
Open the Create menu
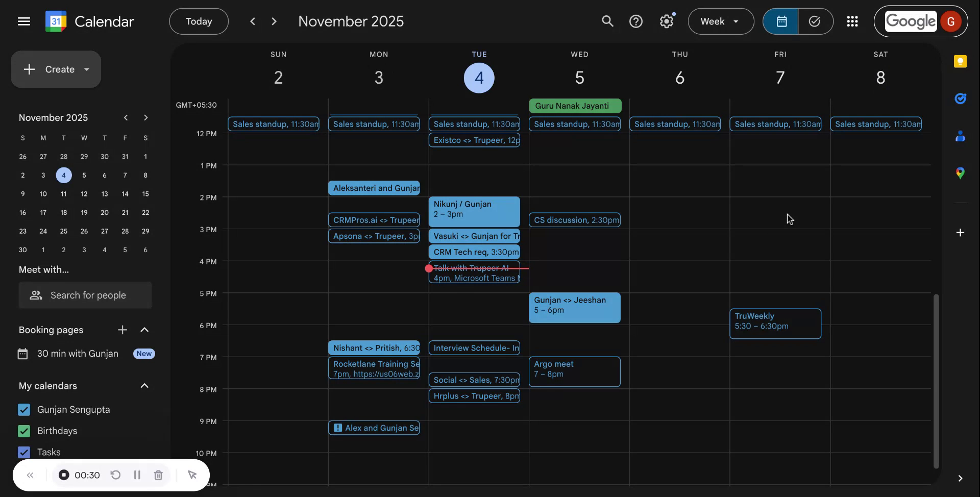point(56,69)
